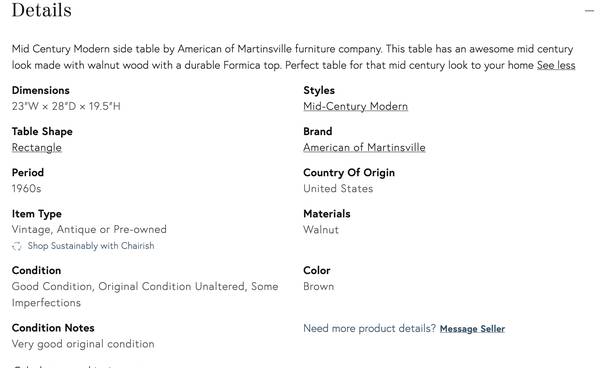Image resolution: width=600 pixels, height=368 pixels.
Task: Open Shop Sustainably with Chairish link
Action: click(x=91, y=246)
